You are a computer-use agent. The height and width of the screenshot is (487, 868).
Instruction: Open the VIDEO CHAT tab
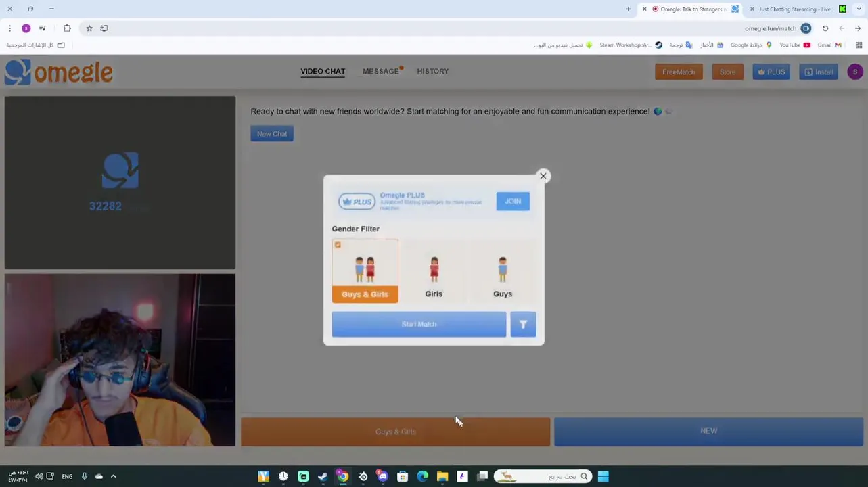pyautogui.click(x=323, y=71)
